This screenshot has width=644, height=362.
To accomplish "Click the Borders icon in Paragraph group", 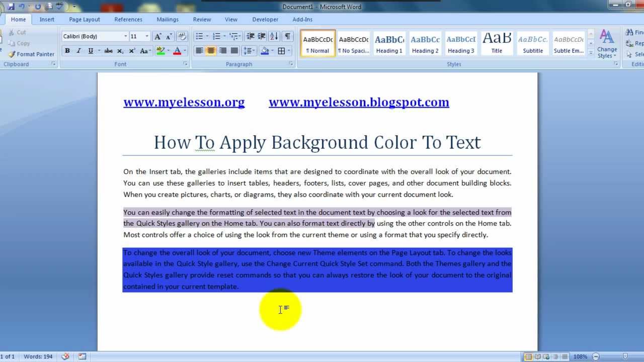I will pos(281,51).
